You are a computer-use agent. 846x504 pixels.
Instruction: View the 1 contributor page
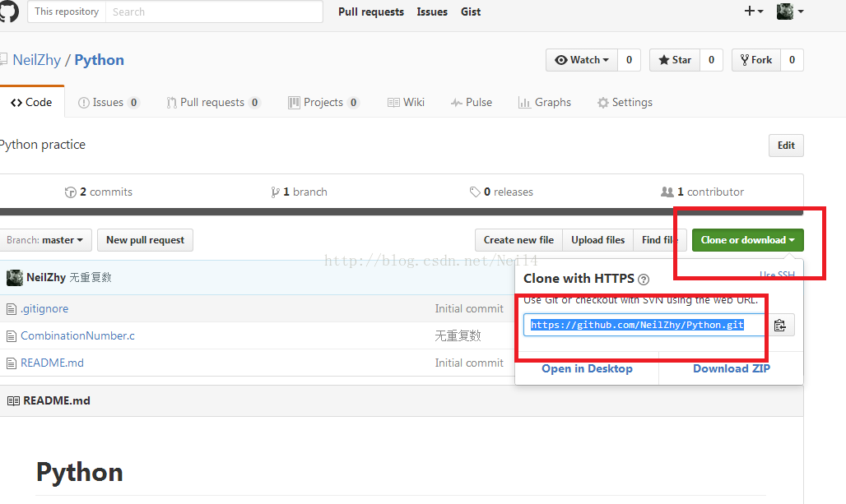[x=702, y=192]
